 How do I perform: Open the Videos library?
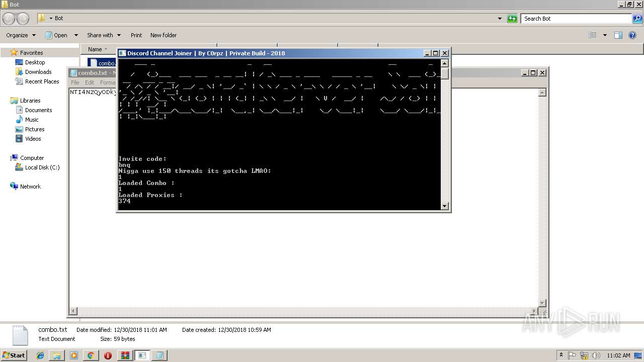point(33,139)
